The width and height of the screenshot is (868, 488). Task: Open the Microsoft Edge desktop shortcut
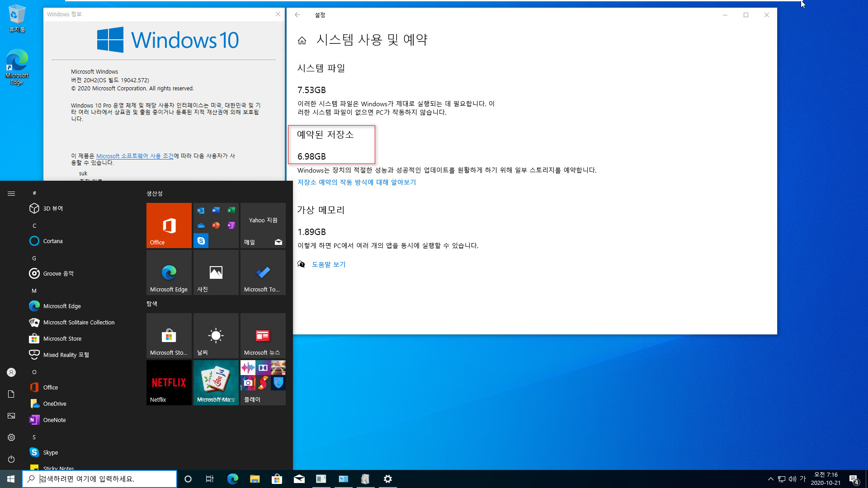tap(17, 67)
